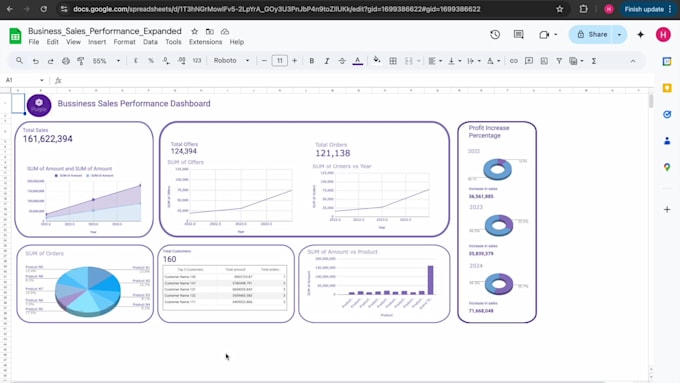Open Calendar in the side panel
Screen dimensions: 680x383
[667, 62]
